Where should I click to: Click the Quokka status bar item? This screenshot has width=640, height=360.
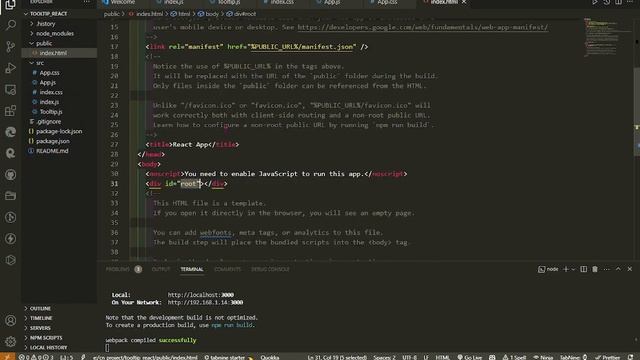[x=270, y=357]
